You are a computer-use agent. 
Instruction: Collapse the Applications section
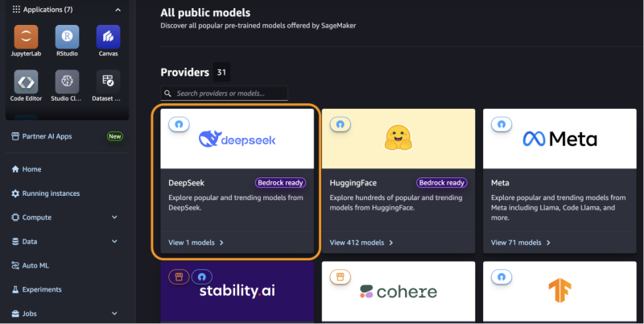(x=118, y=10)
